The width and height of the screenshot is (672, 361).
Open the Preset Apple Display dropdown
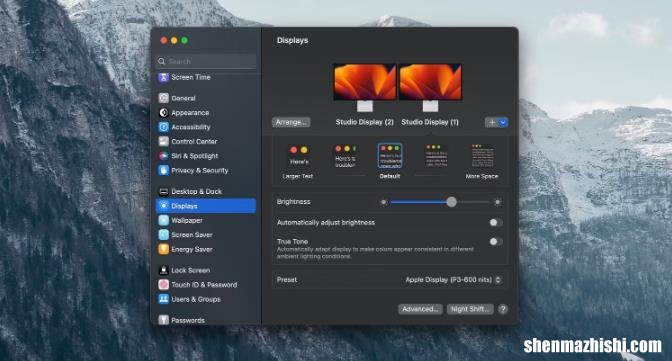pos(453,280)
